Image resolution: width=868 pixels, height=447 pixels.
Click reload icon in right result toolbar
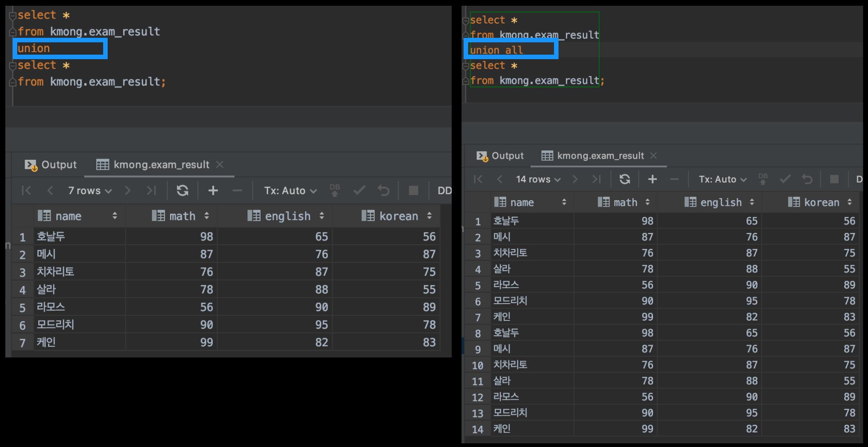[625, 179]
